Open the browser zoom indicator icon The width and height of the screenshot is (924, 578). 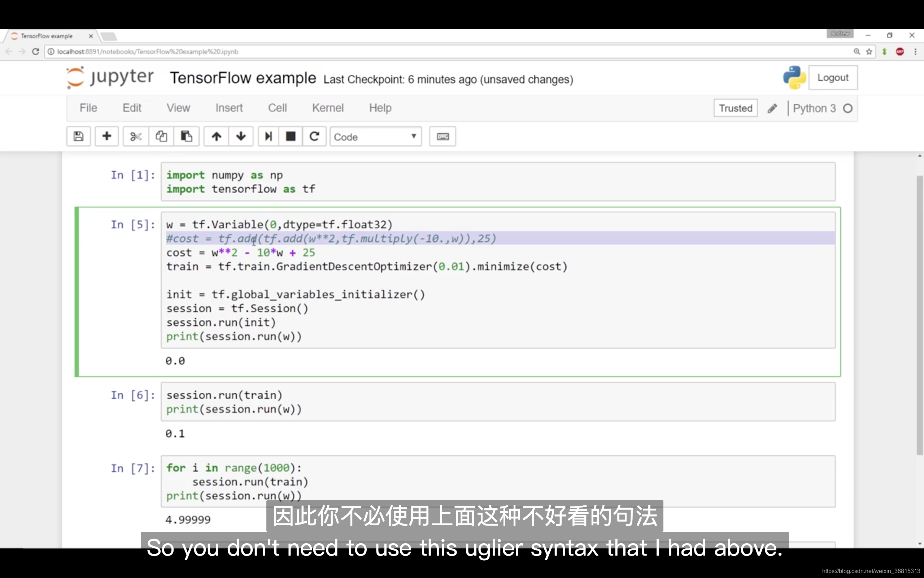pyautogui.click(x=857, y=52)
